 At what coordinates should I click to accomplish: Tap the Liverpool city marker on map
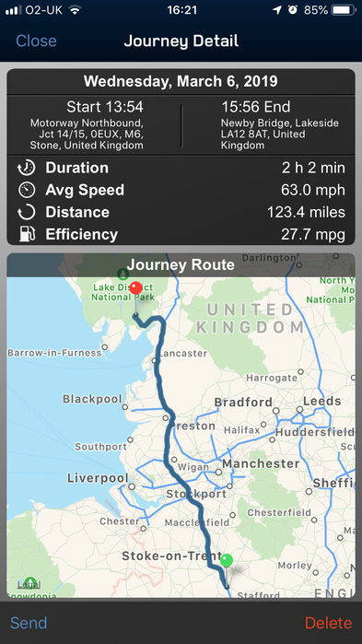tap(132, 486)
